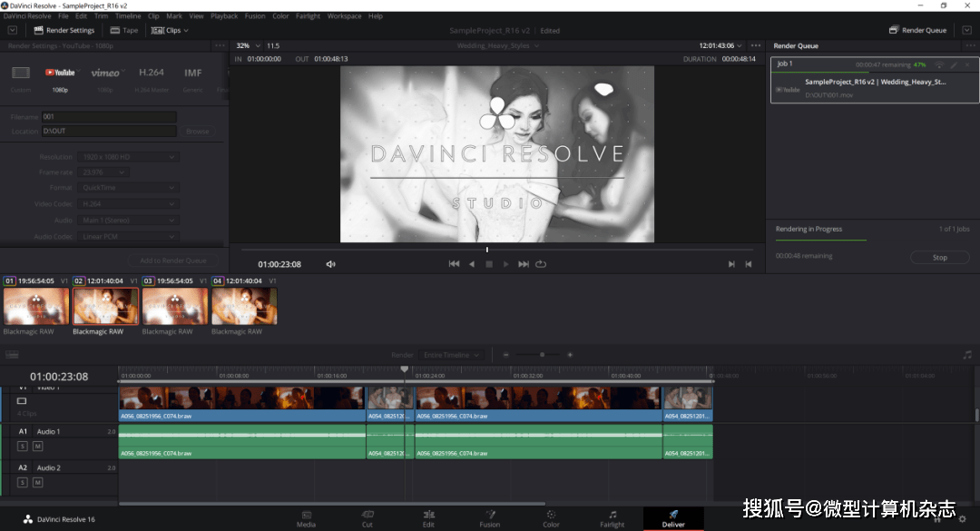Open viewer timecode 12:01:43:06 dropdown
Screen dimensions: 980x531
click(x=720, y=45)
